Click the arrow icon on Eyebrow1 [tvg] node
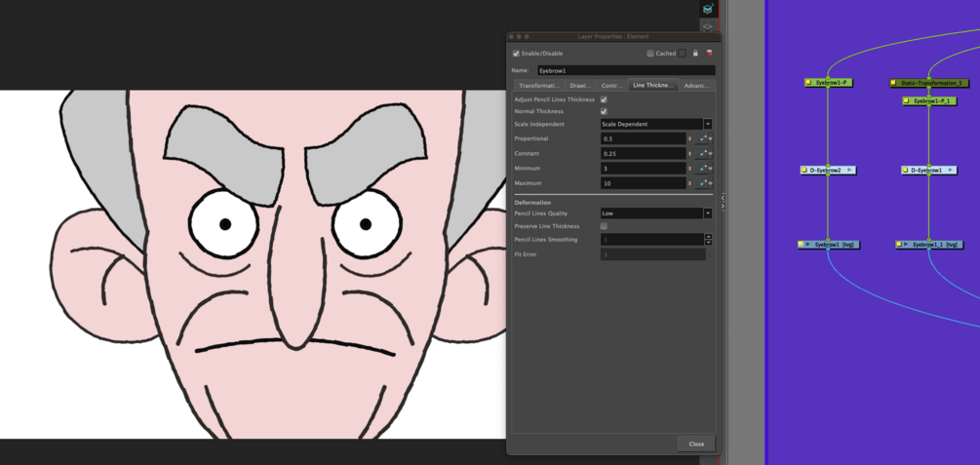Screen dimensions: 980x465 808,245
